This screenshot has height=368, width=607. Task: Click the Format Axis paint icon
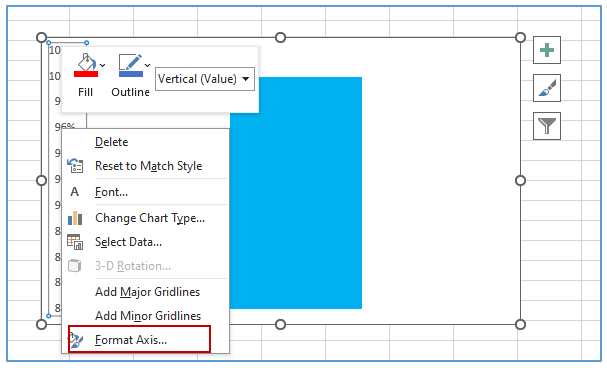[76, 340]
